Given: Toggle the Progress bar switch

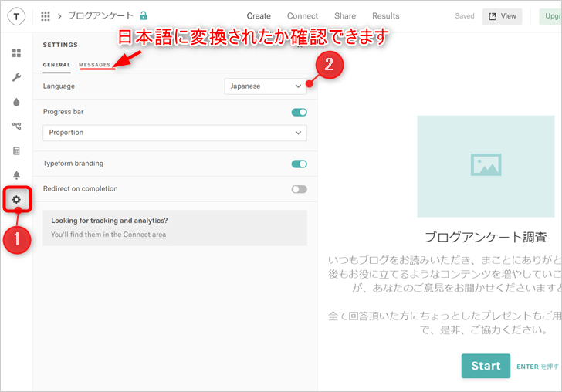Looking at the screenshot, I should [299, 112].
